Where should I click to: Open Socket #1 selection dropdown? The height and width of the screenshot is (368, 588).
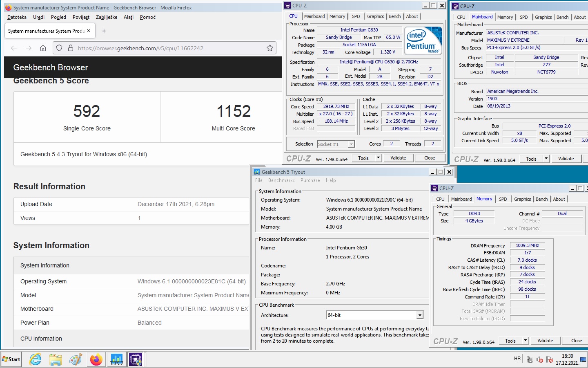(x=351, y=144)
